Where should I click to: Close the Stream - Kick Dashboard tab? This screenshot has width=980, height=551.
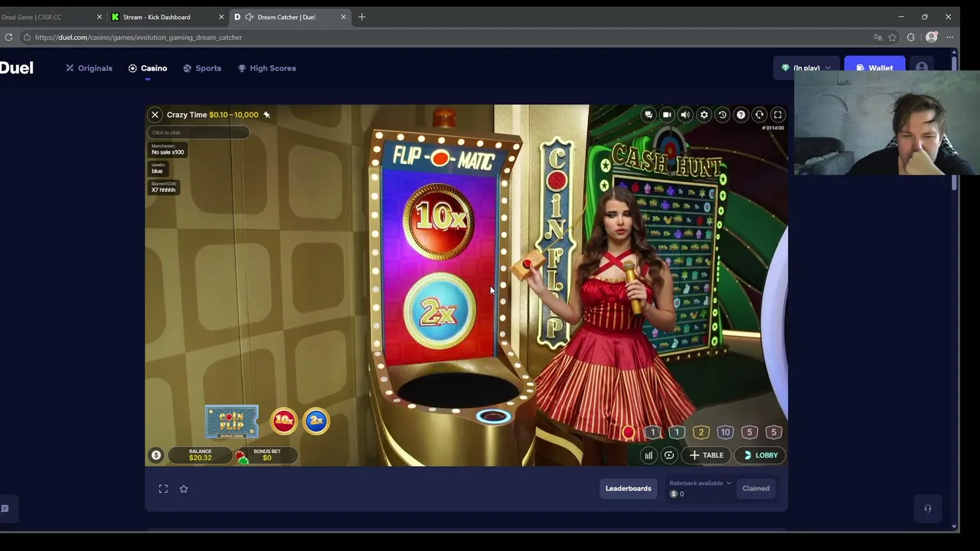[221, 17]
